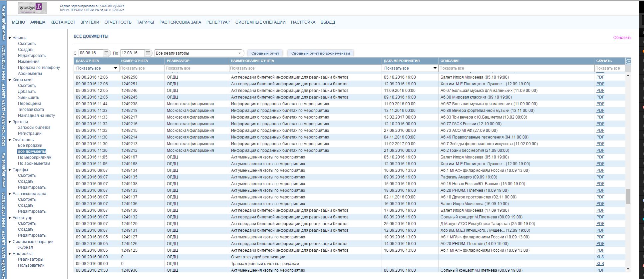Click the table column settings icon

[x=628, y=61]
